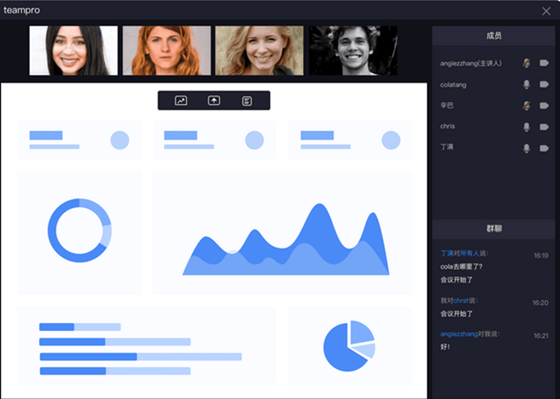
Task: Click the teampro window title
Action: 21,10
